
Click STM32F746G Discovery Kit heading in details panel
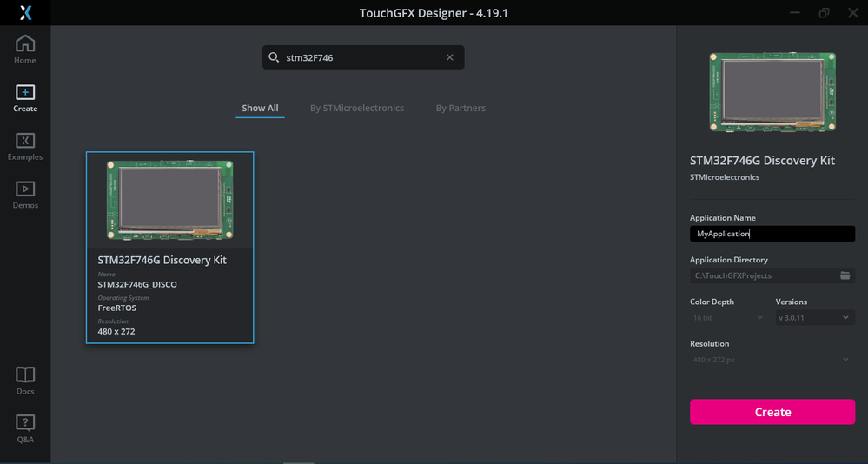762,161
